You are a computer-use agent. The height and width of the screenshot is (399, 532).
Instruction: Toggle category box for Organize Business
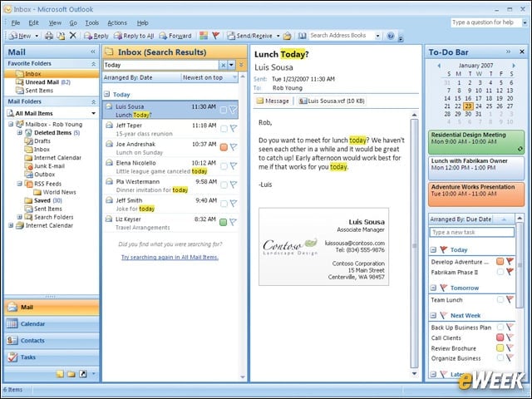point(500,357)
